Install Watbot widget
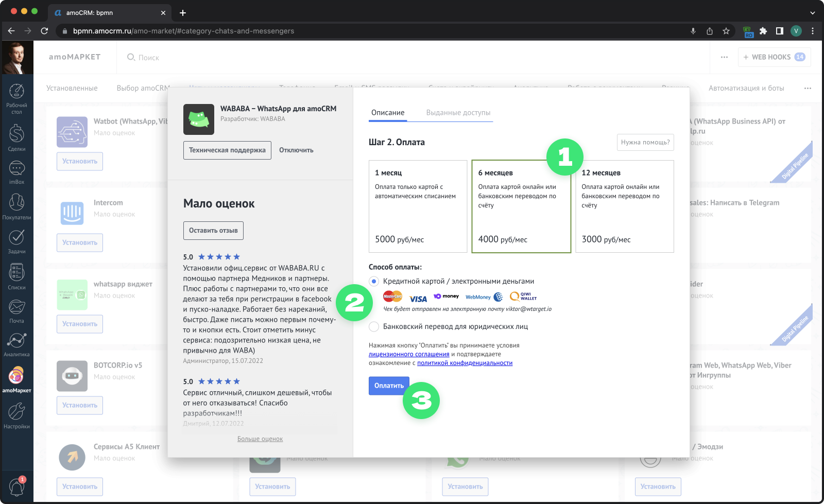The width and height of the screenshot is (824, 504). [80, 161]
